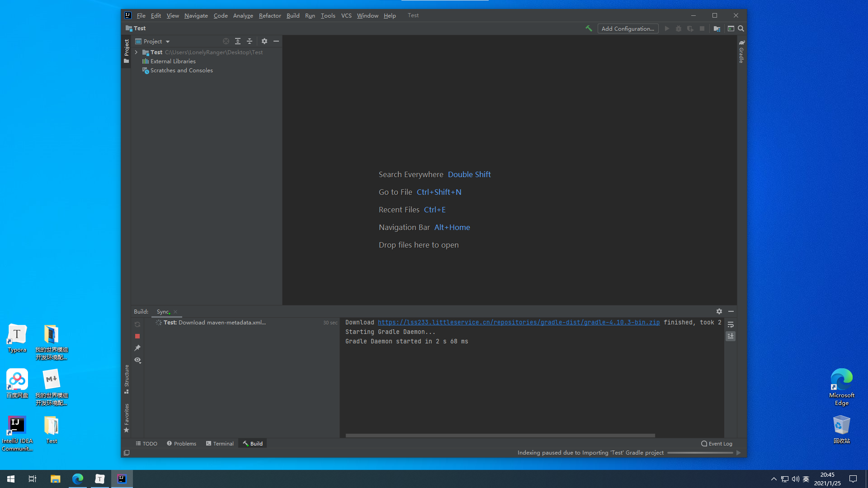Open Search Everywhere magnifier icon
Image resolution: width=868 pixels, height=488 pixels.
[741, 28]
